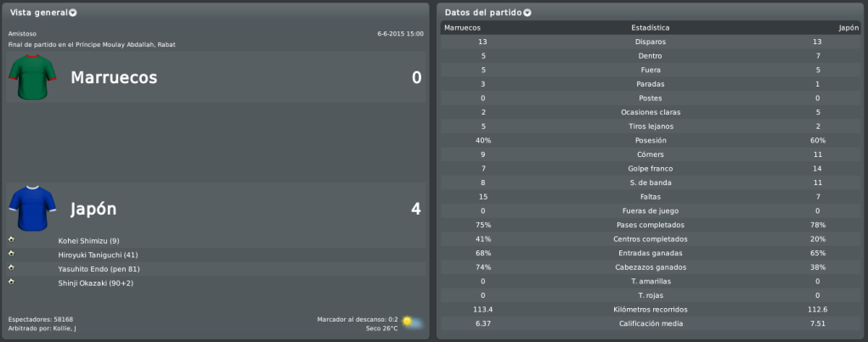Open the Vista general dropdown arrow
Screen dimensions: 868x342
pos(72,13)
